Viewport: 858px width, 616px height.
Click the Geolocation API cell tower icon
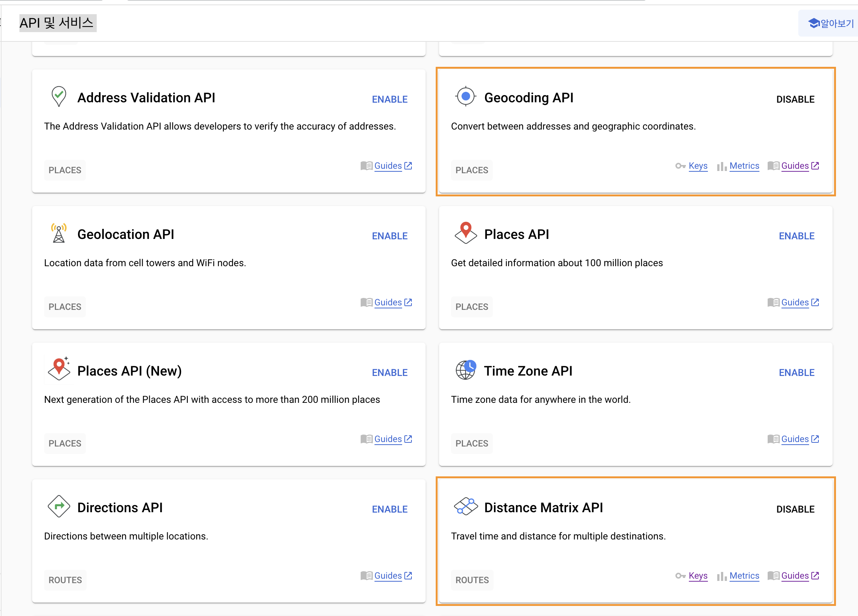(59, 233)
